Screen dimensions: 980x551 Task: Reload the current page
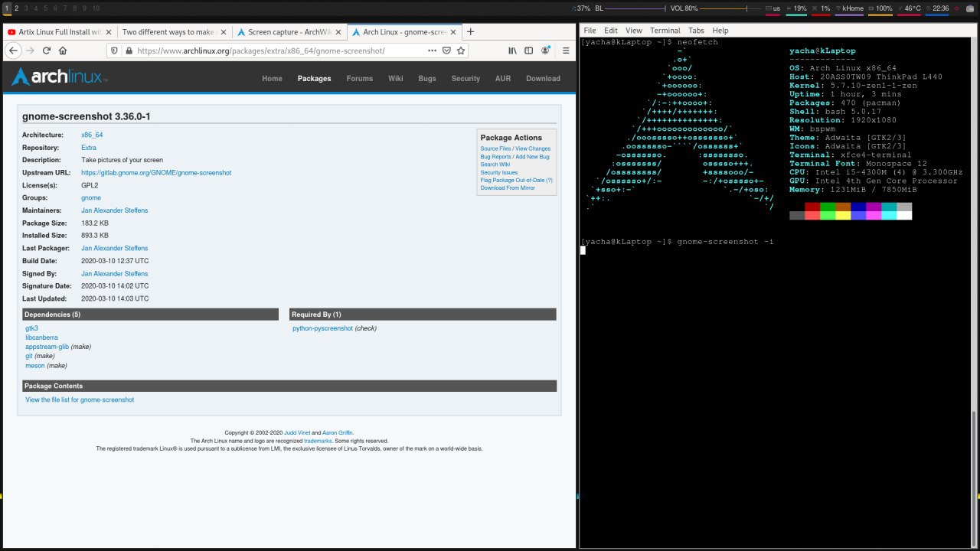(x=47, y=51)
